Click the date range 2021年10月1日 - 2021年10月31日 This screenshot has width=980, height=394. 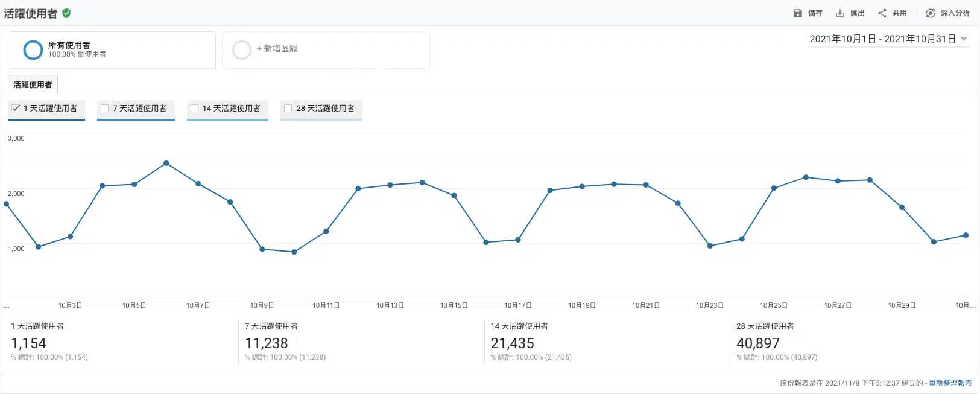[x=882, y=39]
